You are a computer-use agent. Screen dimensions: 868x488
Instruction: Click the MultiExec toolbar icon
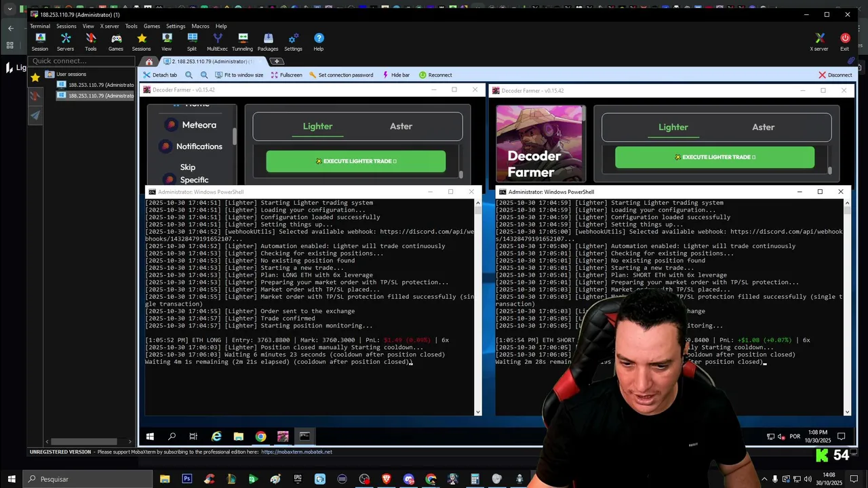click(x=217, y=42)
